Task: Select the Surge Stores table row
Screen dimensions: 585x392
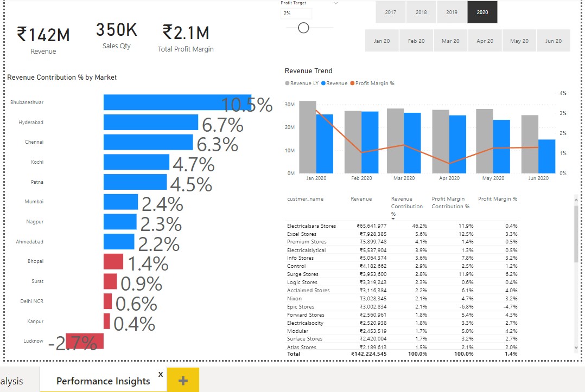Action: click(402, 274)
